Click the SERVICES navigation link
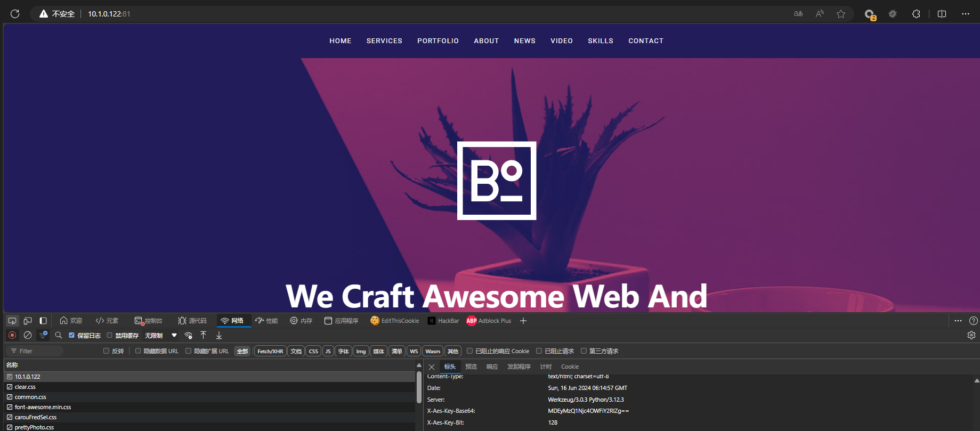The height and width of the screenshot is (431, 980). coord(384,41)
